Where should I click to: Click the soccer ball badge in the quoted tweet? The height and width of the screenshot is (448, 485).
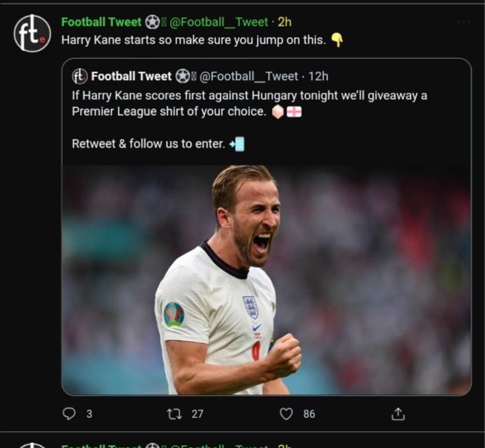click(x=183, y=76)
